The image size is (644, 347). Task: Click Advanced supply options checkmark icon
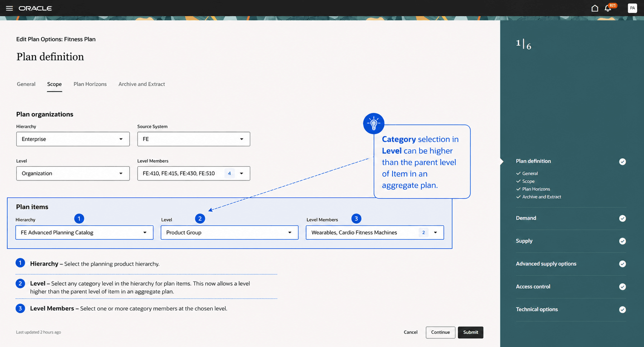coord(623,264)
